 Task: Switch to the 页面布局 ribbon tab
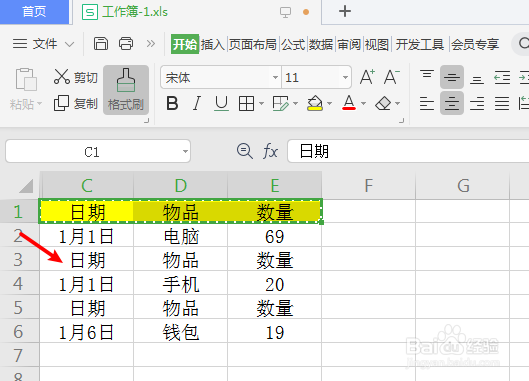pos(252,44)
